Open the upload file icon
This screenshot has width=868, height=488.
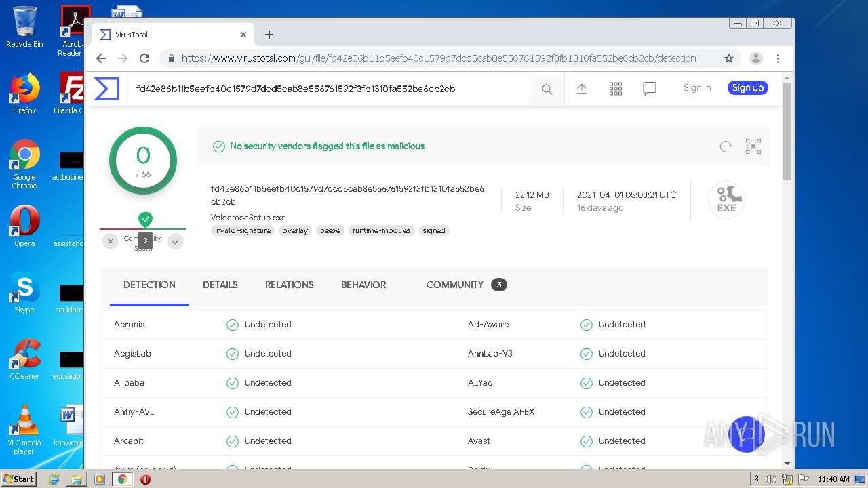582,89
